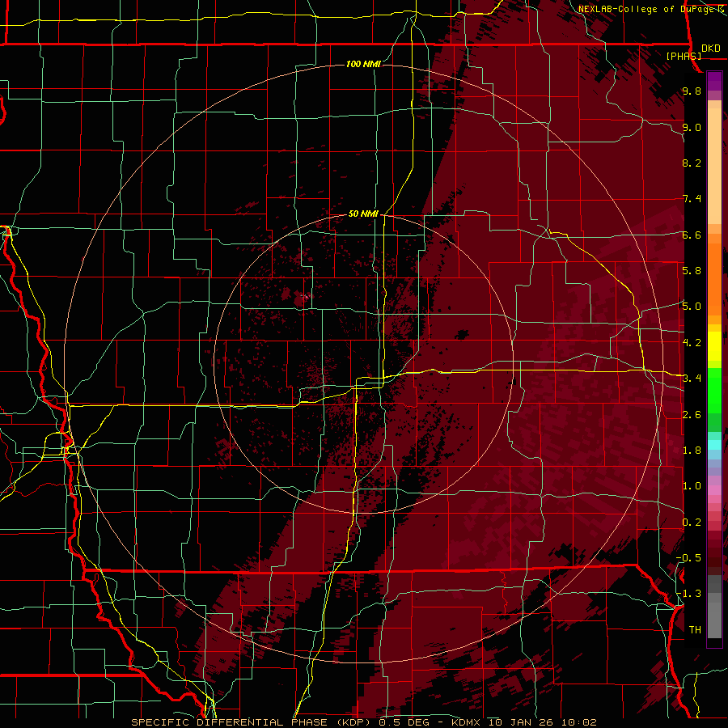This screenshot has width=728, height=728.
Task: Click the 7.4 scale value
Action: (x=692, y=199)
